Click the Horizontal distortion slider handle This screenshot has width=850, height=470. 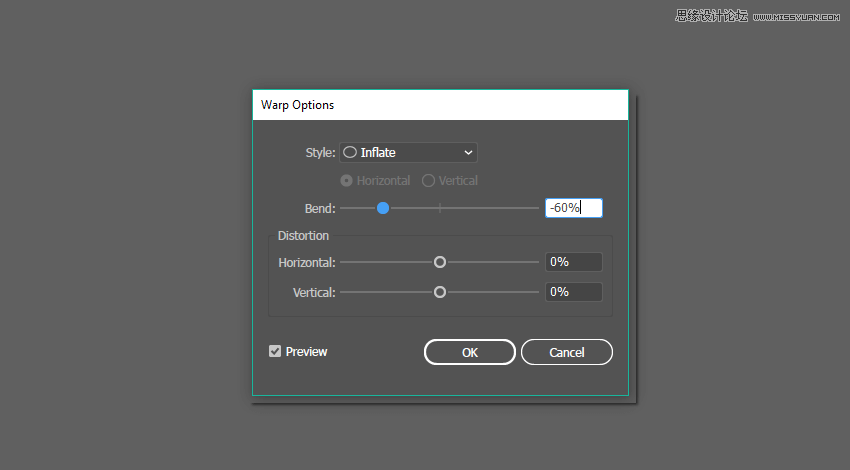pyautogui.click(x=439, y=262)
